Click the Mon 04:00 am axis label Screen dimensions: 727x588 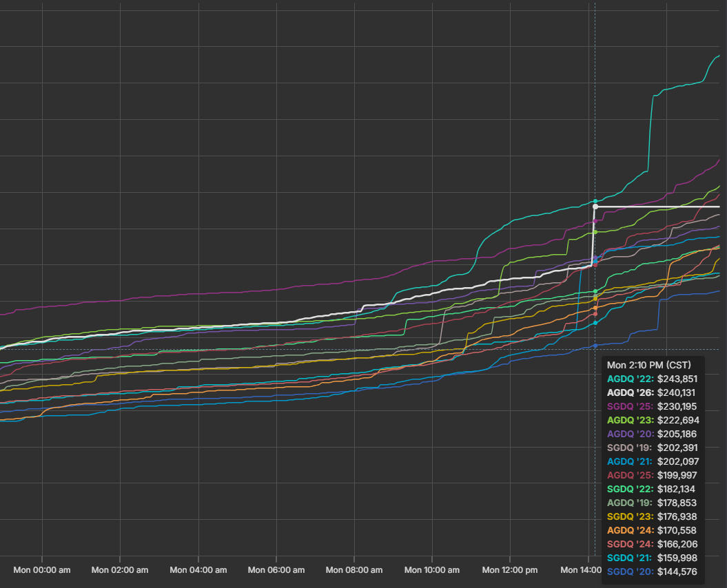198,570
